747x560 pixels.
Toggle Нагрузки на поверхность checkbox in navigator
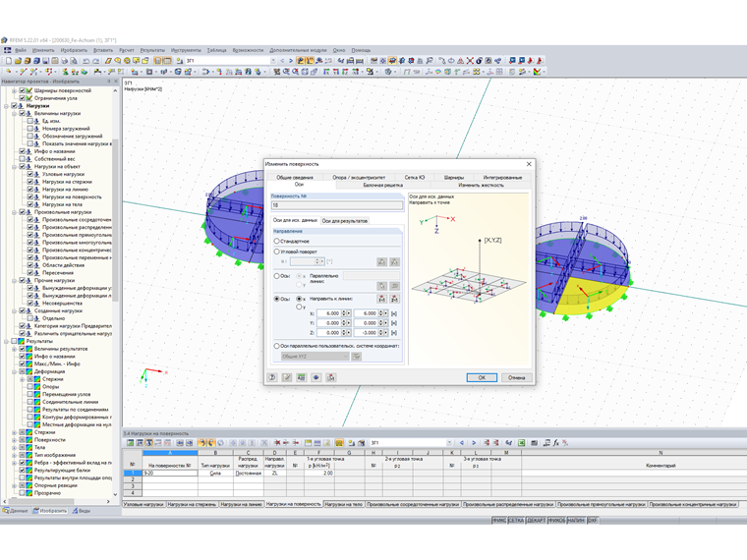pyautogui.click(x=30, y=196)
